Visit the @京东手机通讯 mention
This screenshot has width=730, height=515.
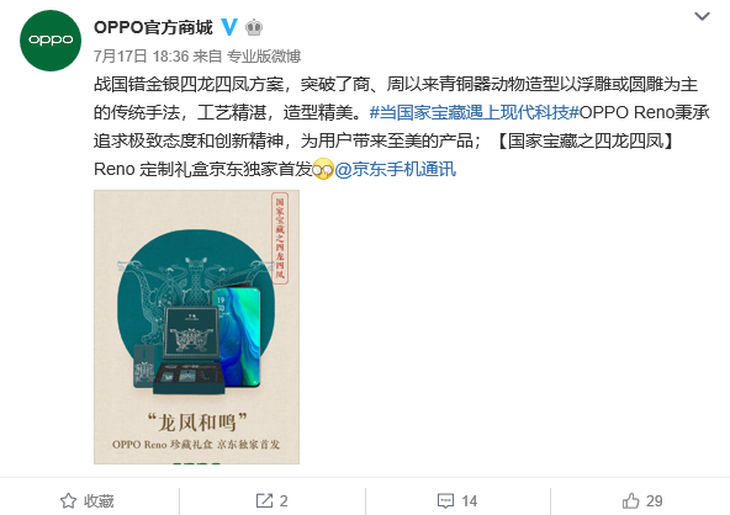coord(395,169)
